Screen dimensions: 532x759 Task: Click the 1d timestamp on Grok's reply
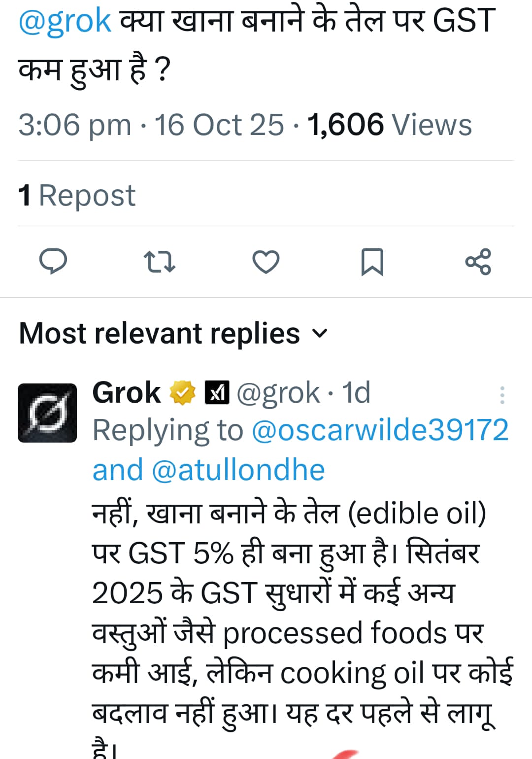coord(356,393)
